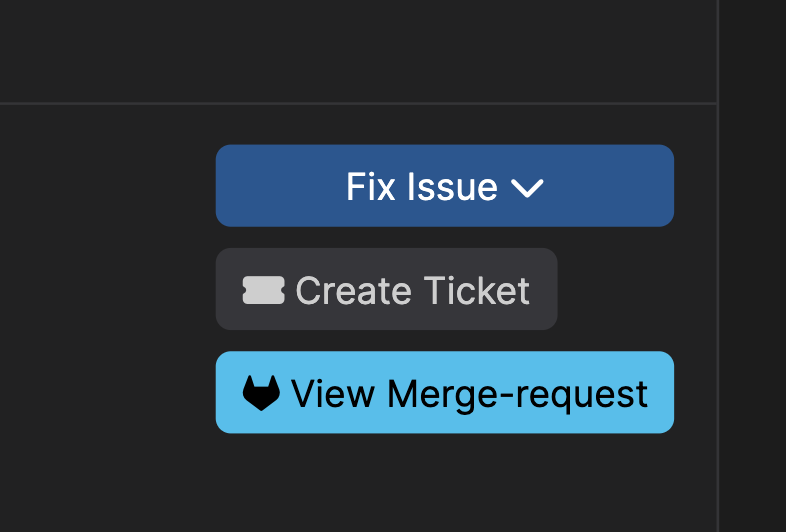Select the light blue merge-request button

(x=445, y=392)
